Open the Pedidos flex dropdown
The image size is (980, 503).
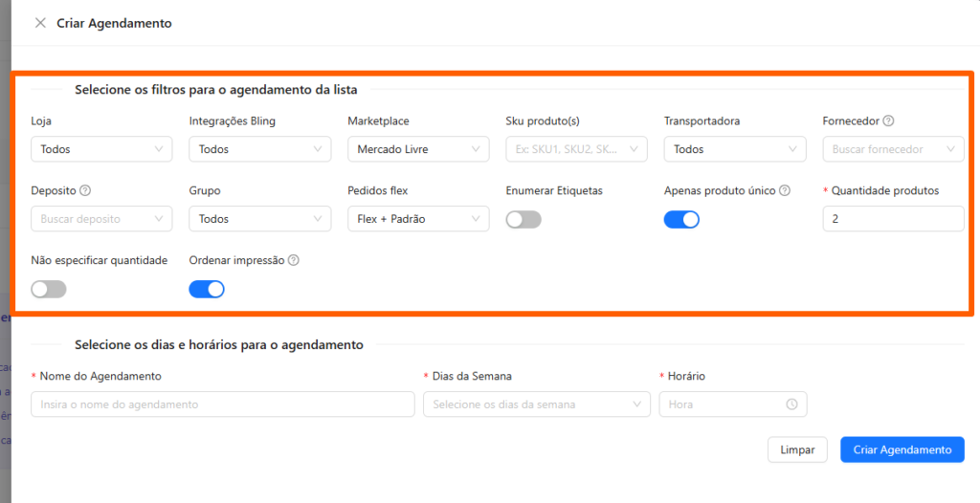[418, 219]
